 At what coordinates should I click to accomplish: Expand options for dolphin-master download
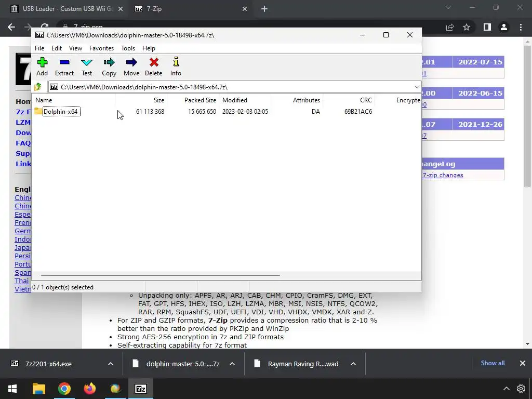[x=232, y=364]
